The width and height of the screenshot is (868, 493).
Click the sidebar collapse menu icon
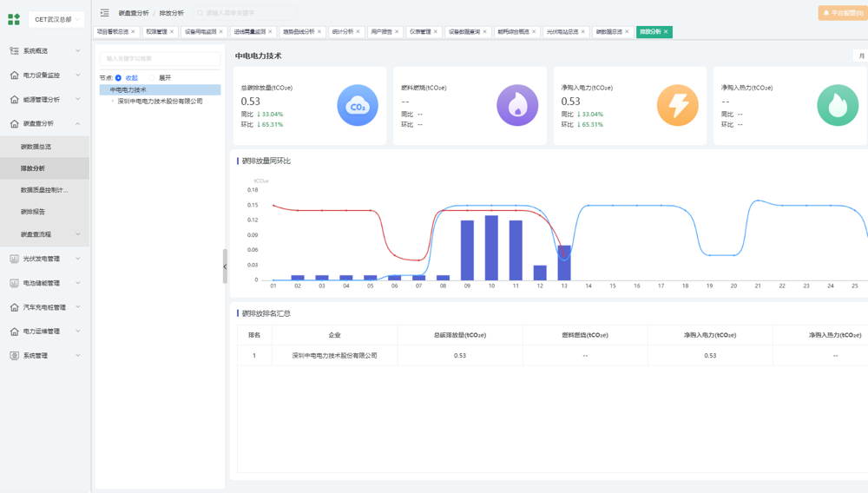pos(104,13)
